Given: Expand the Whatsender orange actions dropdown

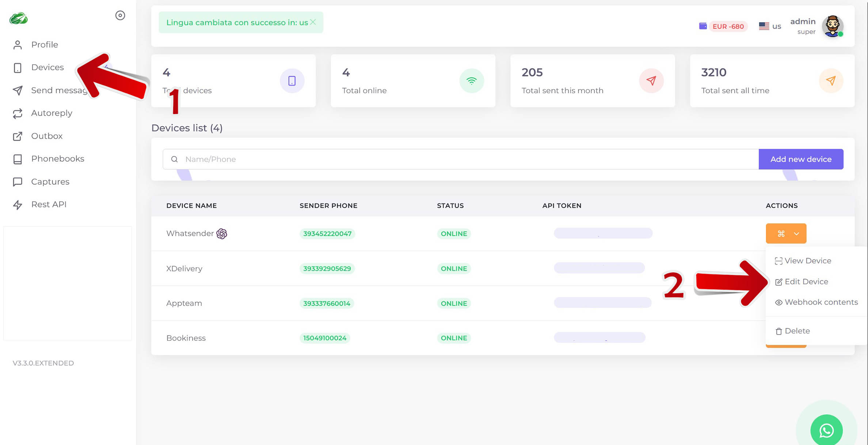Looking at the screenshot, I should (x=786, y=234).
